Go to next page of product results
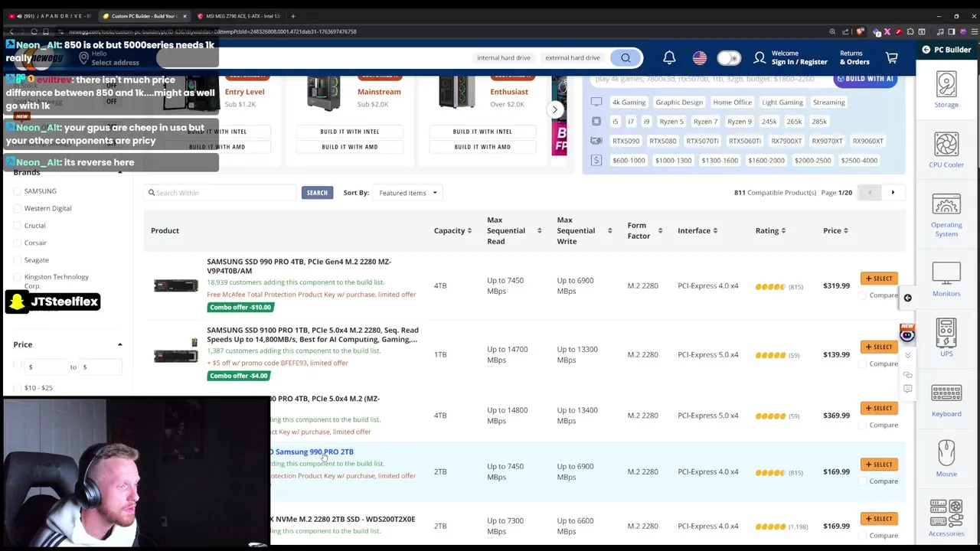980x551 pixels. pyautogui.click(x=893, y=193)
